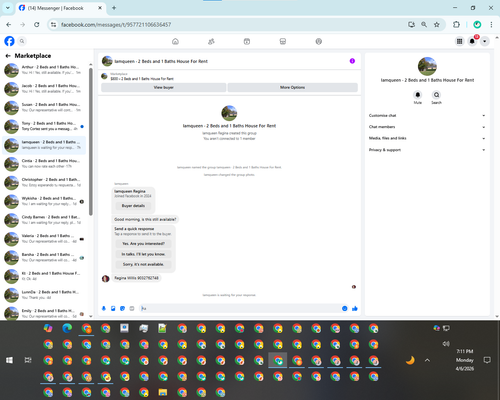Click the browser address bar URL

click(116, 25)
